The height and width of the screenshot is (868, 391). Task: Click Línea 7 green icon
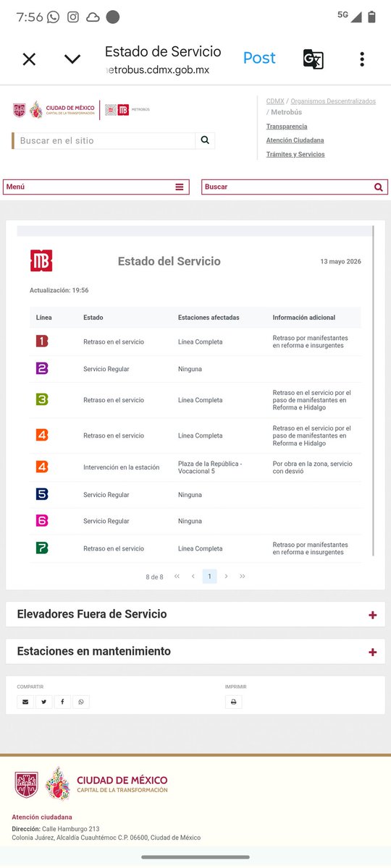tap(42, 548)
